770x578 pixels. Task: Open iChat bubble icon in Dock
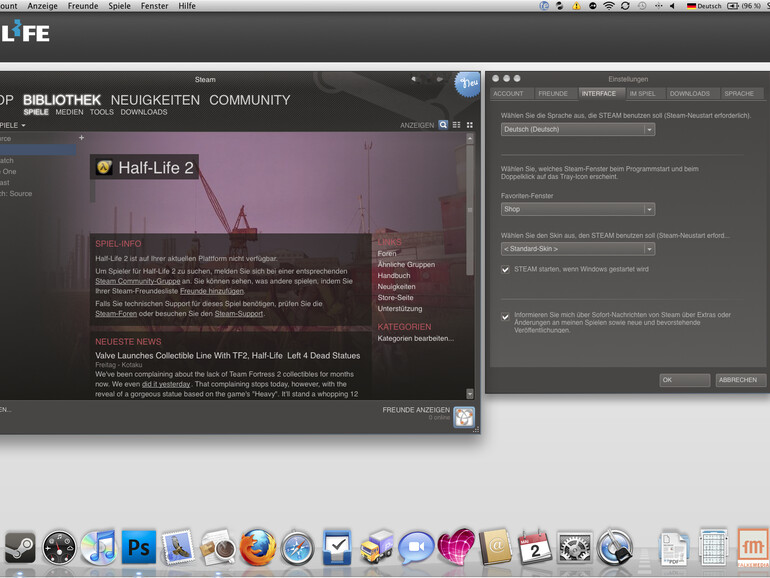pyautogui.click(x=416, y=548)
